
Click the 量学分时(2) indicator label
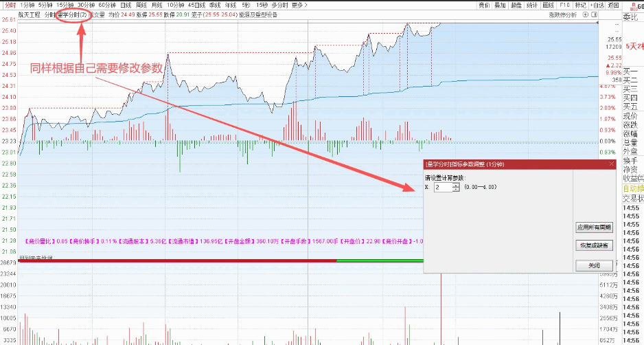(x=72, y=14)
